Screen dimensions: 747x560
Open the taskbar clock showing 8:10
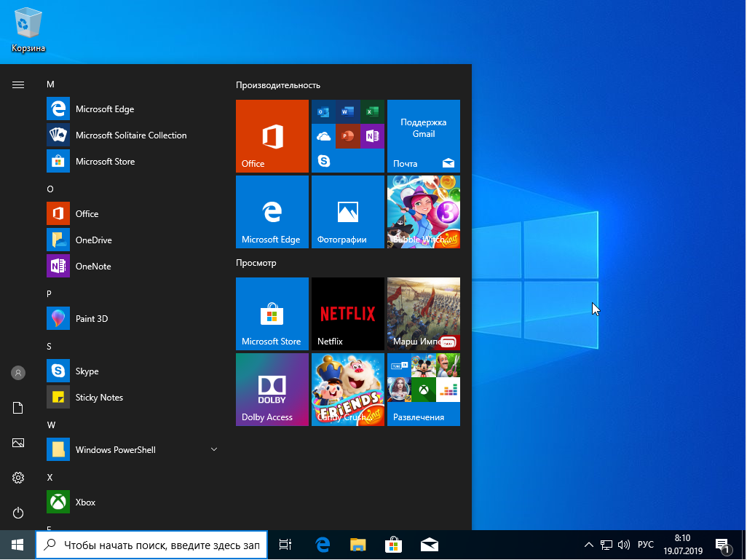point(683,545)
